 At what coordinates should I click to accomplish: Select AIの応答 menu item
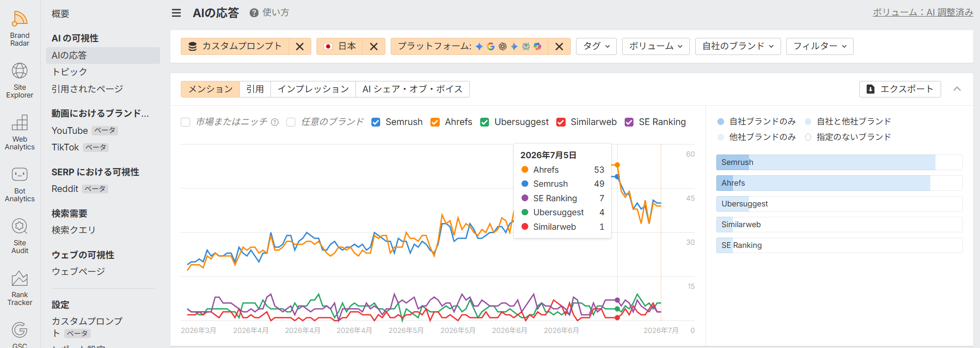coord(103,55)
